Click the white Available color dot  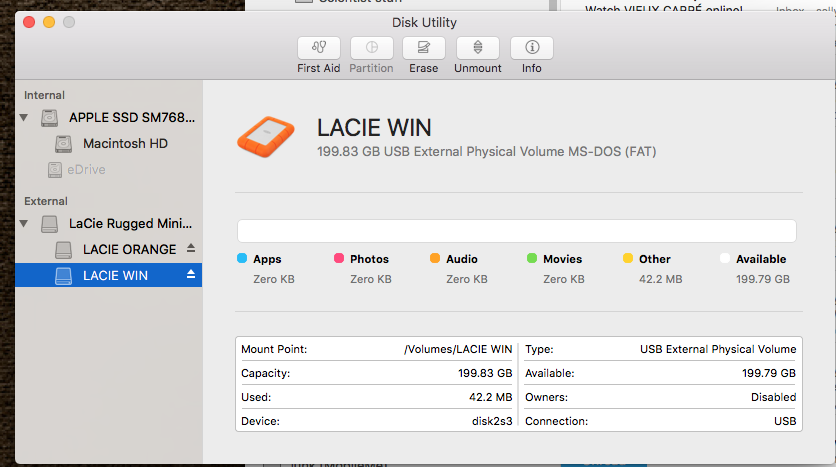pyautogui.click(x=725, y=259)
